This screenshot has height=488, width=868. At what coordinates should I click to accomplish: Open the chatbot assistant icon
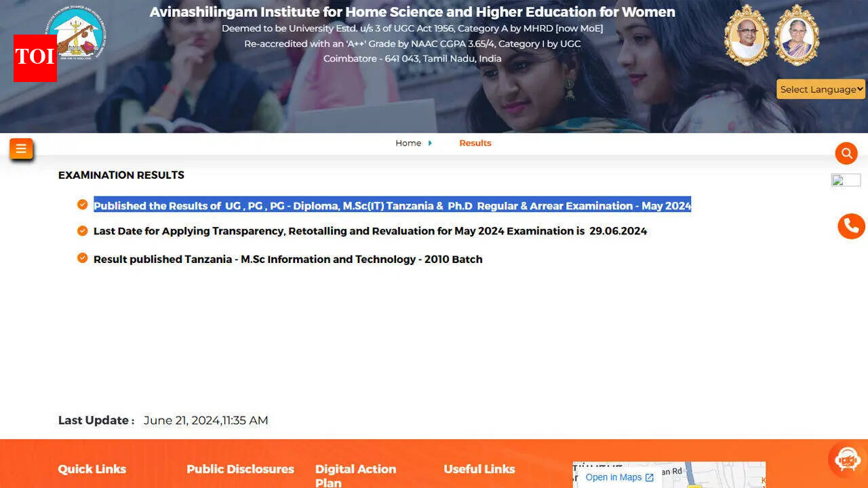coord(847,460)
